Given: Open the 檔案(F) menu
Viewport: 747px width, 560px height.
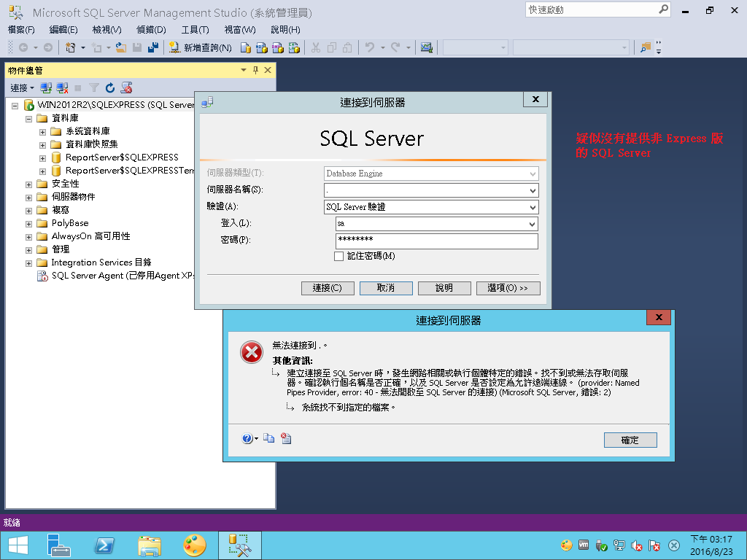Looking at the screenshot, I should [x=21, y=29].
